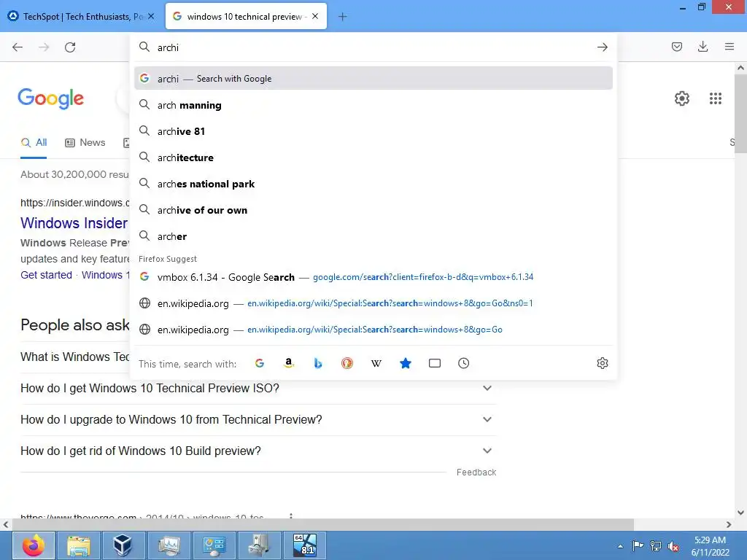Open VirtualBox from the taskbar
The width and height of the screenshot is (747, 560).
coord(124,545)
